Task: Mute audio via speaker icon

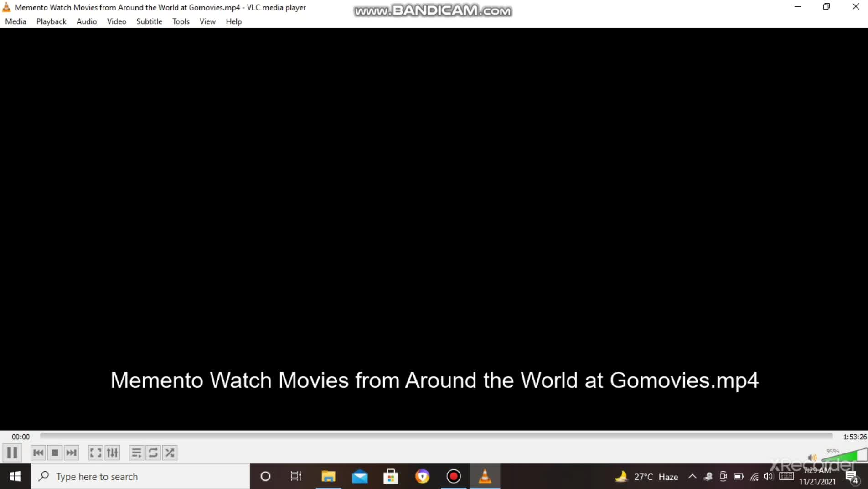Action: (812, 458)
